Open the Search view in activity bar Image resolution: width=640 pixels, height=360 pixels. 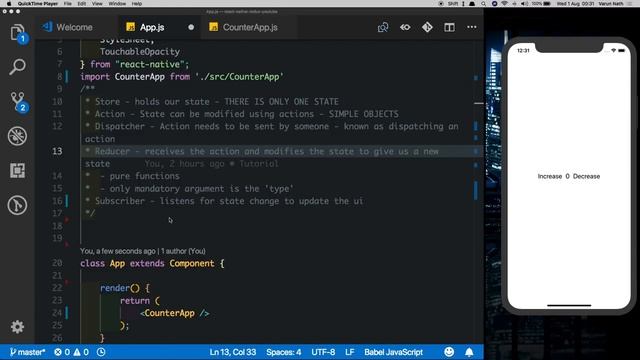(18, 67)
